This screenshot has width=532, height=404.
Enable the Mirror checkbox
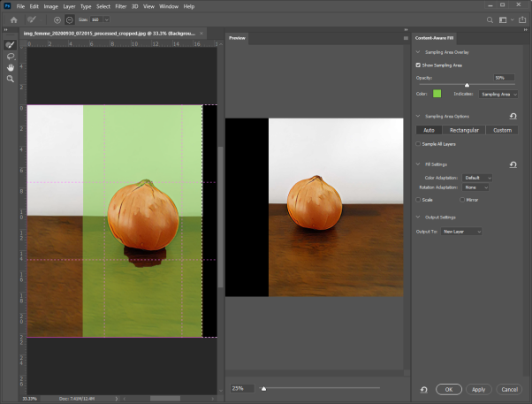pyautogui.click(x=462, y=200)
